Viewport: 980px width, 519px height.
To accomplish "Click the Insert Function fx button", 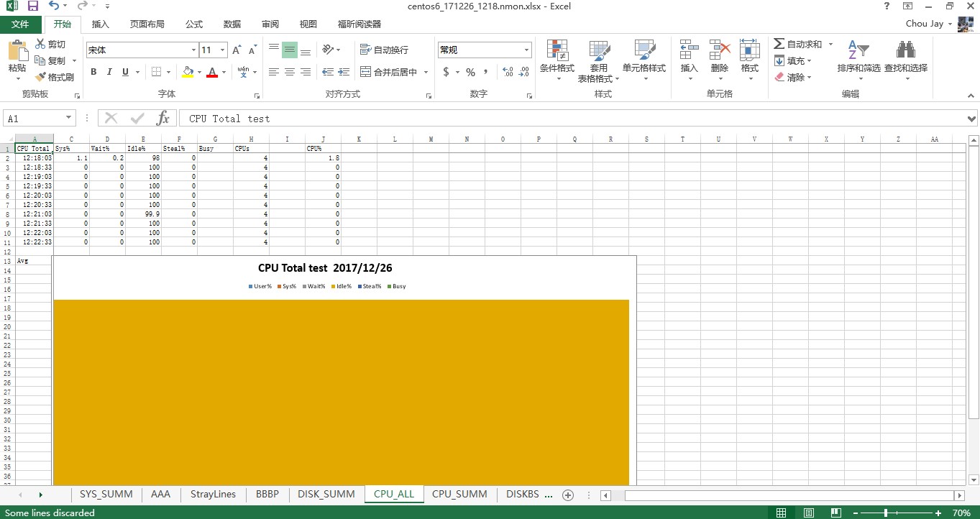I will pyautogui.click(x=163, y=119).
